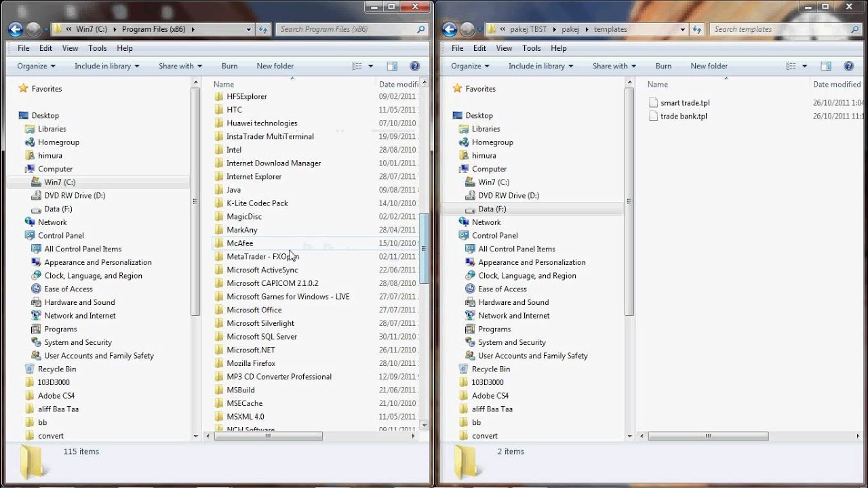The height and width of the screenshot is (488, 868).
Task: Click Back arrow in Program Files window
Action: click(16, 29)
